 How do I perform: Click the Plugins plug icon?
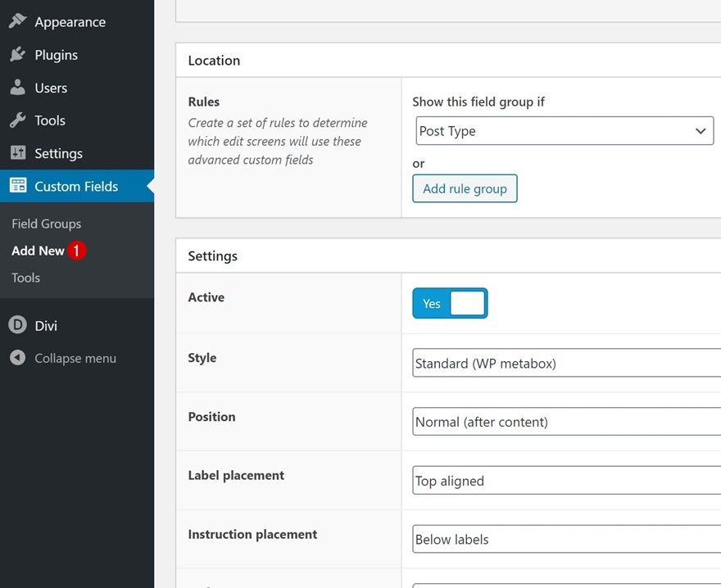click(17, 55)
